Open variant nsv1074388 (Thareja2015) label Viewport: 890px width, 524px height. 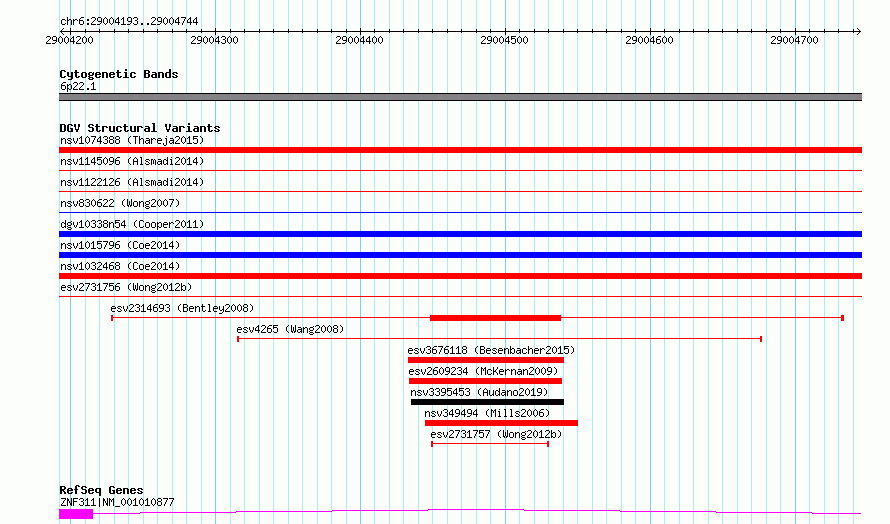[x=132, y=140]
